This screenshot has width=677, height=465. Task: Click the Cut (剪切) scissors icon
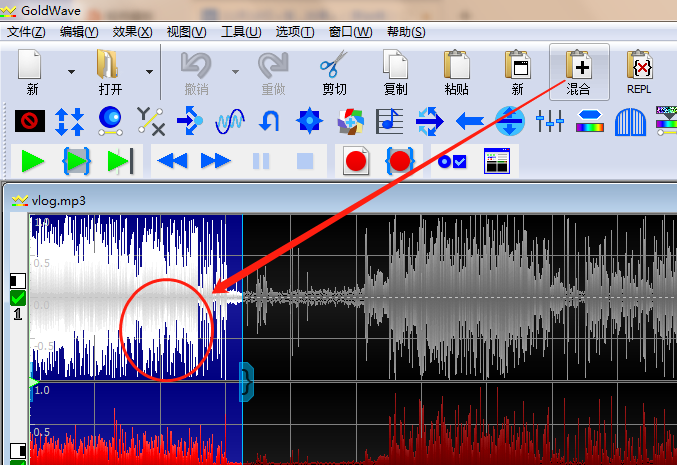[334, 73]
